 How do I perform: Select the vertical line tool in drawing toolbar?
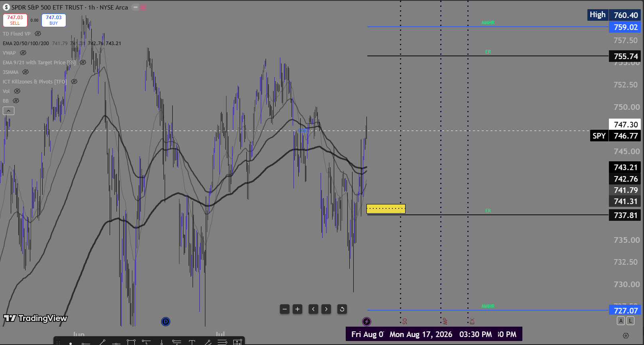pyautogui.click(x=161, y=342)
